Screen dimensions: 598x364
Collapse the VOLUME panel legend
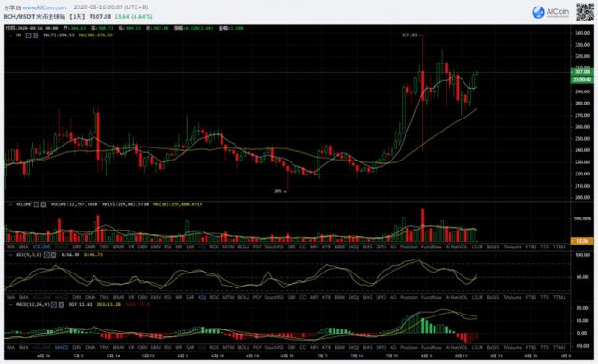(10, 204)
